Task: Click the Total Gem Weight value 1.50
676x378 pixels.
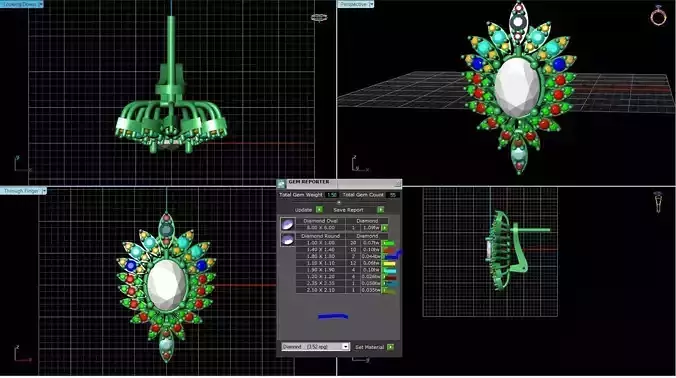Action: [x=332, y=195]
